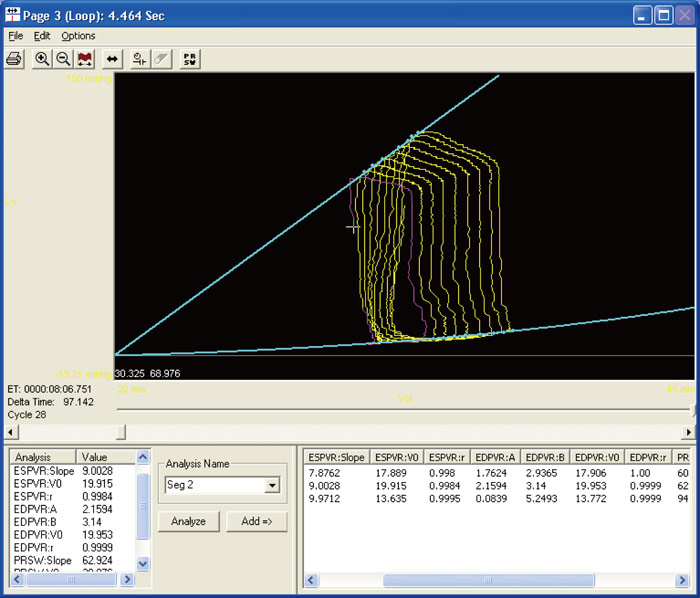Screen dimensions: 700x598
Task: Click ESPVR:V0 column header in results table
Action: tap(396, 457)
